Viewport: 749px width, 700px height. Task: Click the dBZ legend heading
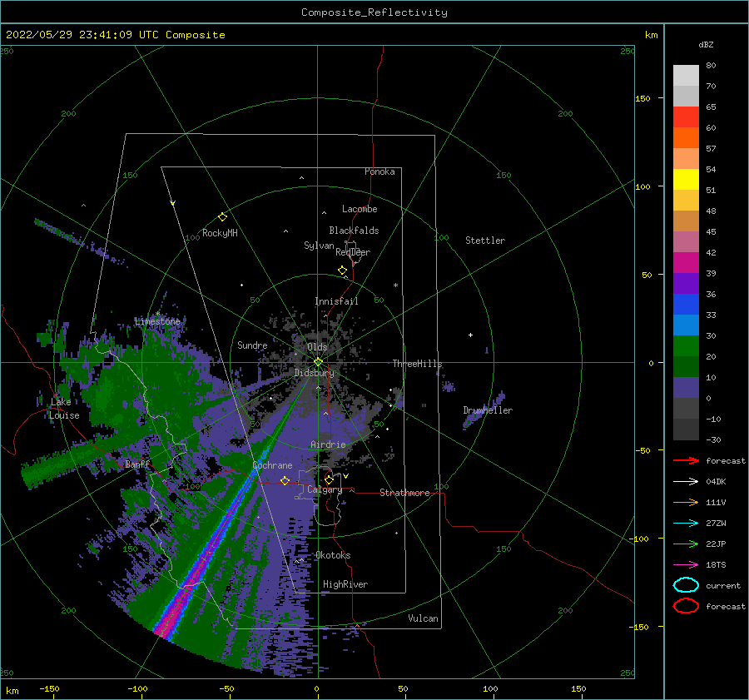pos(706,44)
